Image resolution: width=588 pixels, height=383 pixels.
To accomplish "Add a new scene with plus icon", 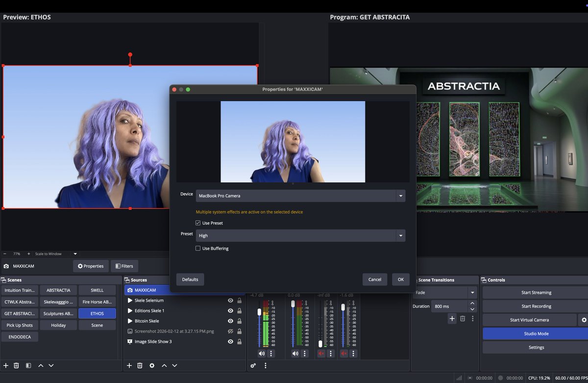I will pos(6,365).
